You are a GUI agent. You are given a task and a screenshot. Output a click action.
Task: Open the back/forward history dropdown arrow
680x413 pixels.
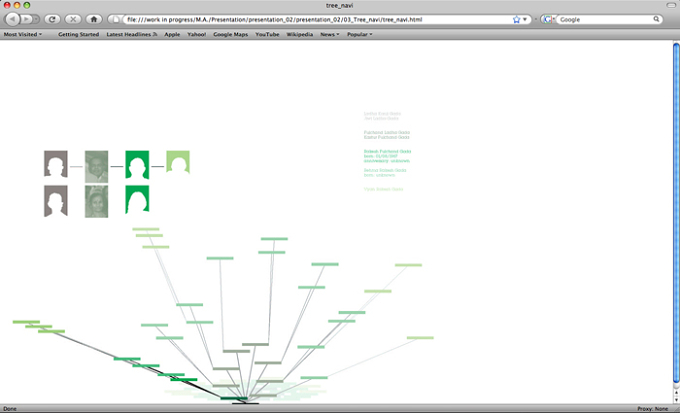(x=36, y=19)
